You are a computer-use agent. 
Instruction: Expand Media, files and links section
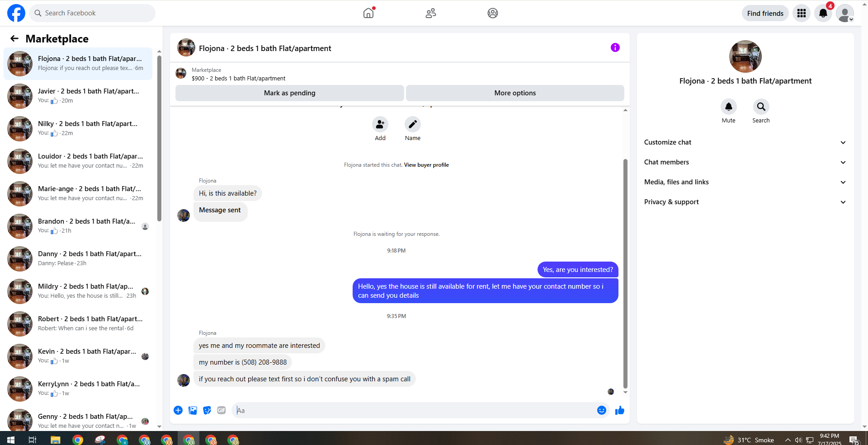pos(745,182)
